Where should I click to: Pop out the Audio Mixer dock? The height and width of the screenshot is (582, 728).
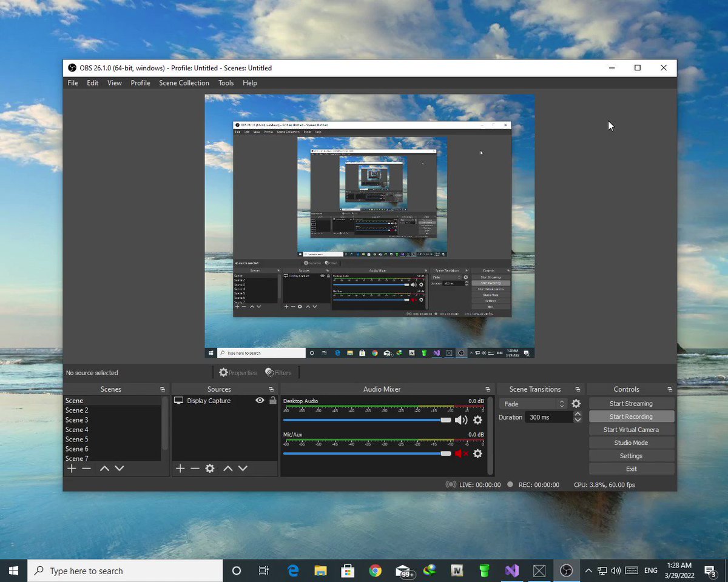tap(488, 389)
